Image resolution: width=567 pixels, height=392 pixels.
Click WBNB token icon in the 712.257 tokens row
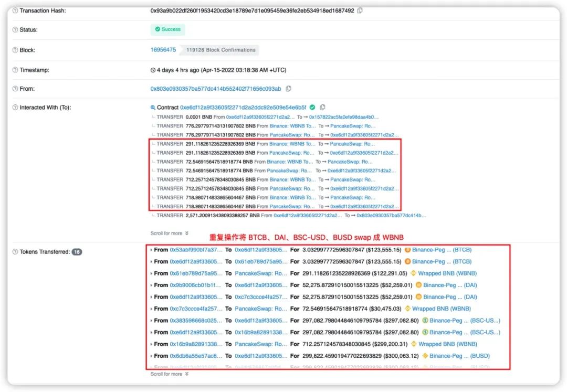pyautogui.click(x=414, y=344)
